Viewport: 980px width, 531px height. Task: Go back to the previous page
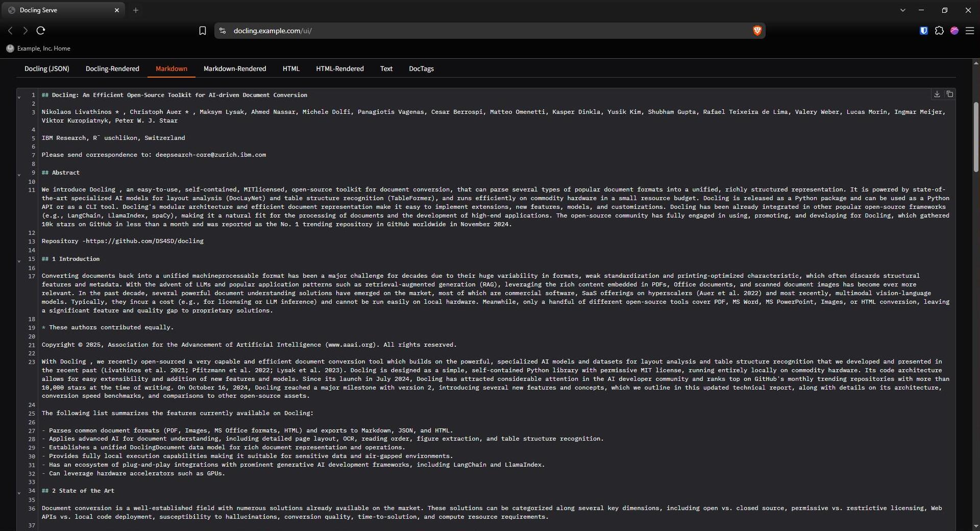click(x=10, y=31)
